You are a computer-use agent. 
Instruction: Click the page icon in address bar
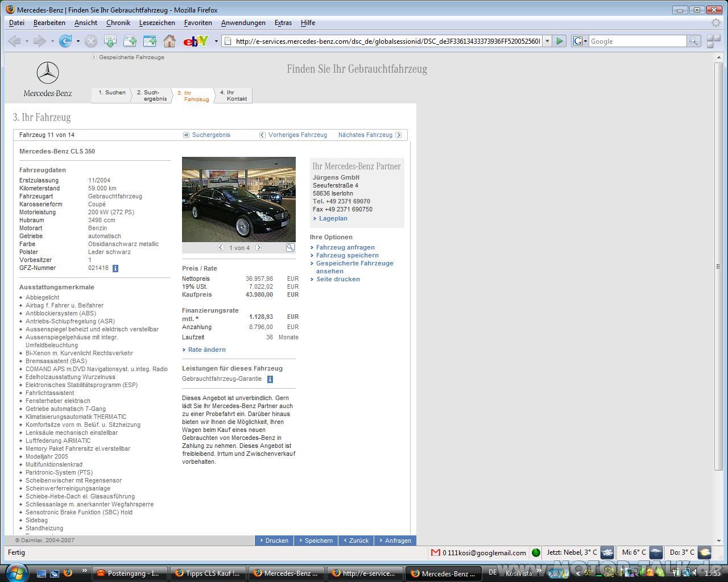227,41
